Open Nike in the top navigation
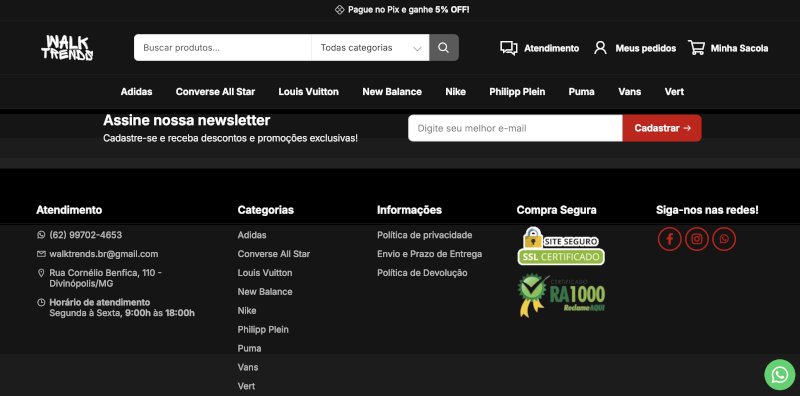The width and height of the screenshot is (800, 396). [x=456, y=92]
